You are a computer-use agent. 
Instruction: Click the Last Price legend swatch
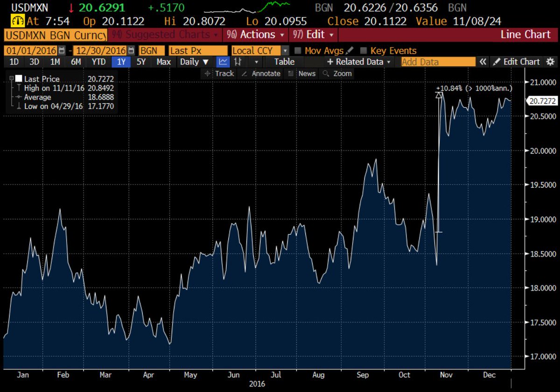tap(19, 79)
